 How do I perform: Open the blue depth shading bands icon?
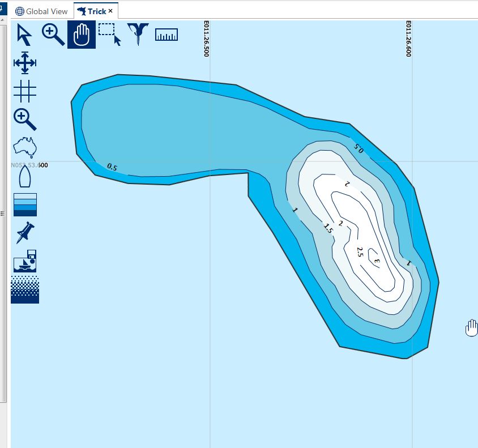point(24,204)
